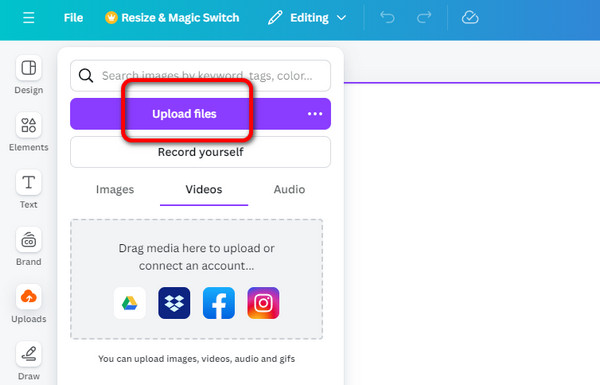Open more upload options (three dots)
This screenshot has width=600, height=385.
pyautogui.click(x=315, y=114)
